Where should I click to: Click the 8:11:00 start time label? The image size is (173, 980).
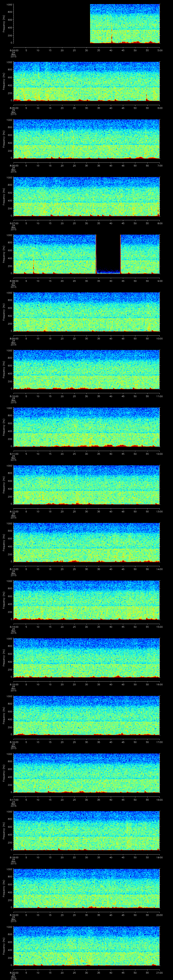[13, 454]
